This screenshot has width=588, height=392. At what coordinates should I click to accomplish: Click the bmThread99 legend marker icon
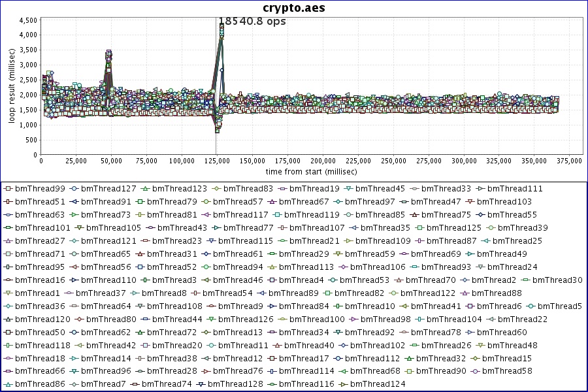click(x=8, y=189)
